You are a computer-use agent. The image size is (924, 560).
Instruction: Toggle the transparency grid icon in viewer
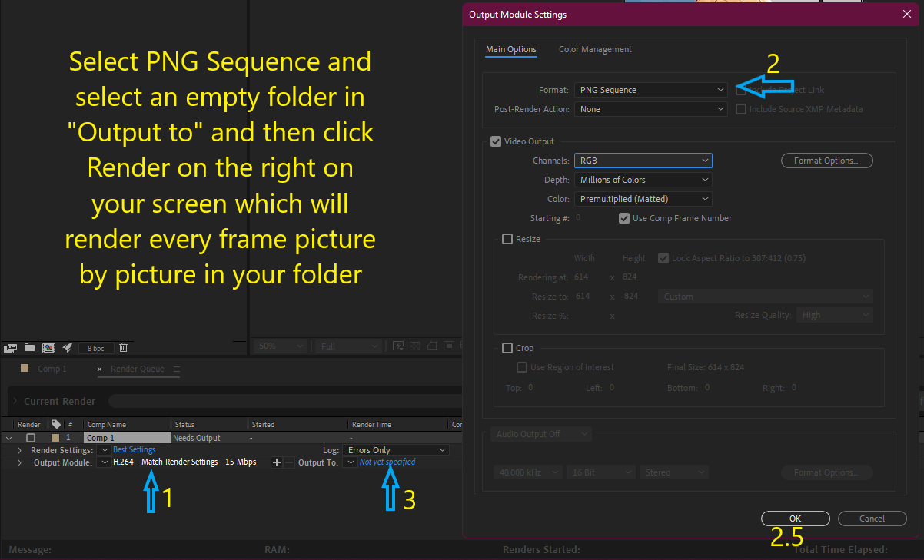(416, 346)
